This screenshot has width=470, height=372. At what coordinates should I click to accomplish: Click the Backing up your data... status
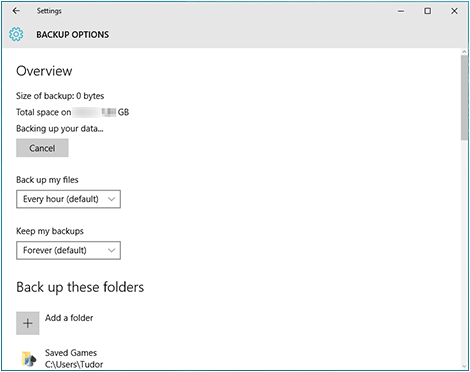pyautogui.click(x=60, y=129)
